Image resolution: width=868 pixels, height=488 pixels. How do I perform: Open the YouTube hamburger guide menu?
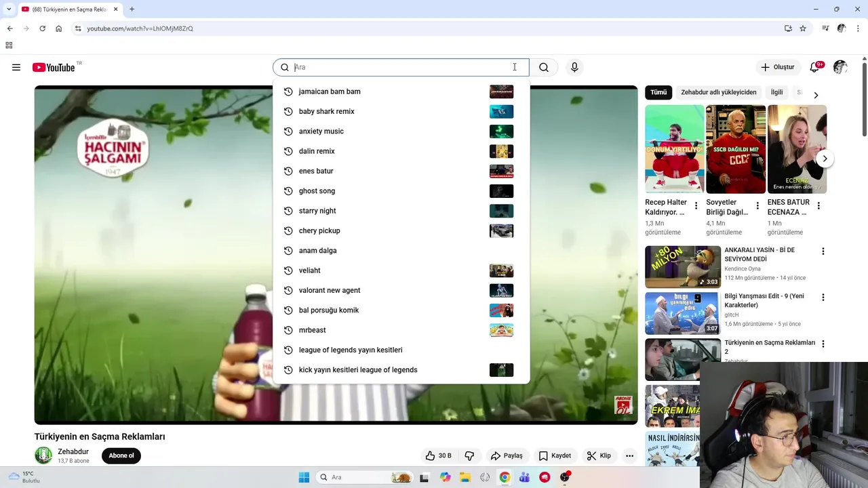pos(16,67)
